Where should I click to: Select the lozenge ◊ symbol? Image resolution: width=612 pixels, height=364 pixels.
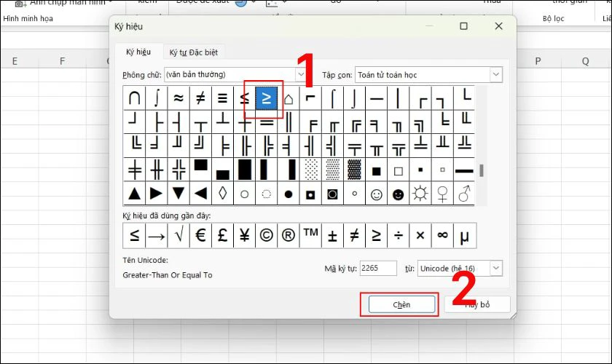pos(222,193)
